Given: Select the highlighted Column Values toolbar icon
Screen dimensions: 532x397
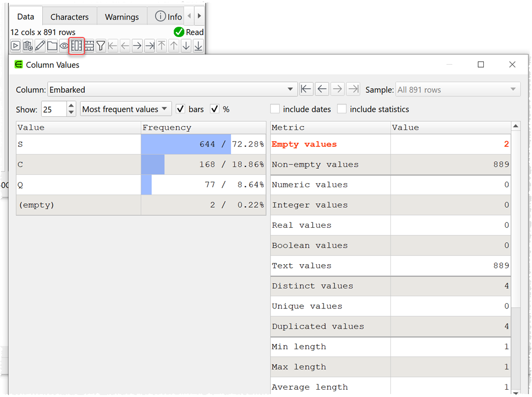Looking at the screenshot, I should (76, 46).
